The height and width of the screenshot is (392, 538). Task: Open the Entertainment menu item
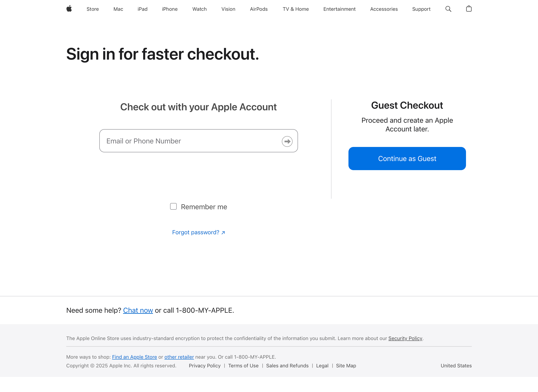(x=339, y=9)
